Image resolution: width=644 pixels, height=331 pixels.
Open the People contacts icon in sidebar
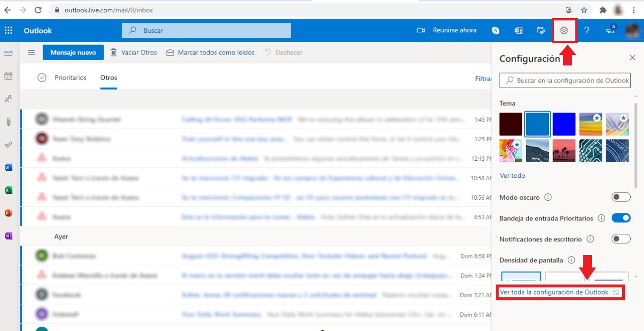point(8,99)
